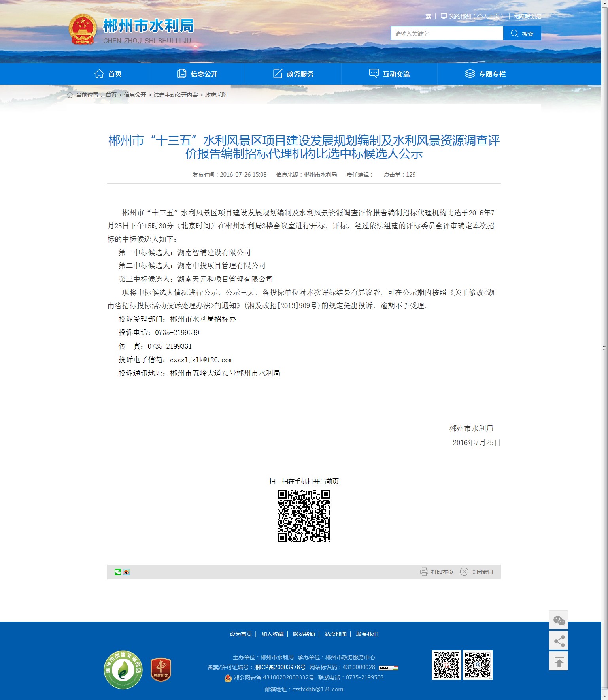
Task: Click the red 党政机关 badge in footer
Action: pyautogui.click(x=161, y=670)
